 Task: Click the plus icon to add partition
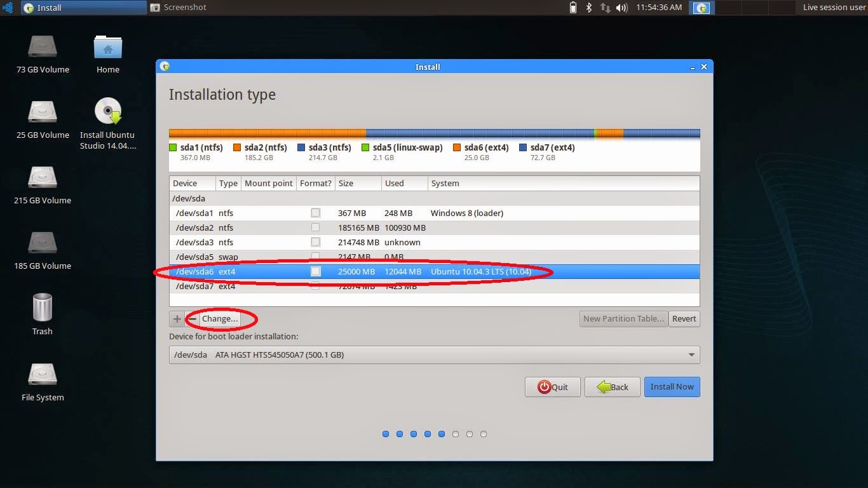pyautogui.click(x=177, y=319)
